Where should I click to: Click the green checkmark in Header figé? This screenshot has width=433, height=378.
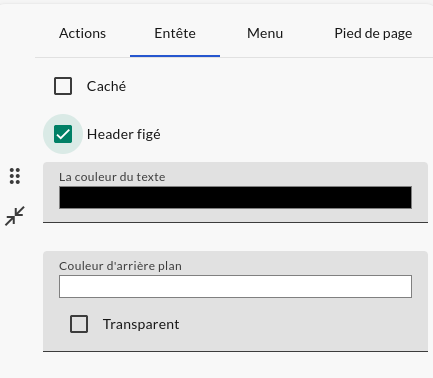click(x=63, y=134)
